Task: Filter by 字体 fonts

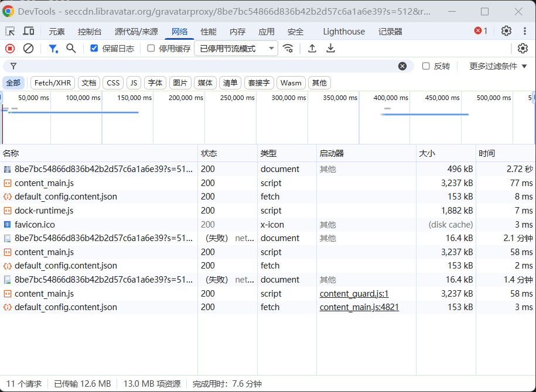Action: point(155,83)
